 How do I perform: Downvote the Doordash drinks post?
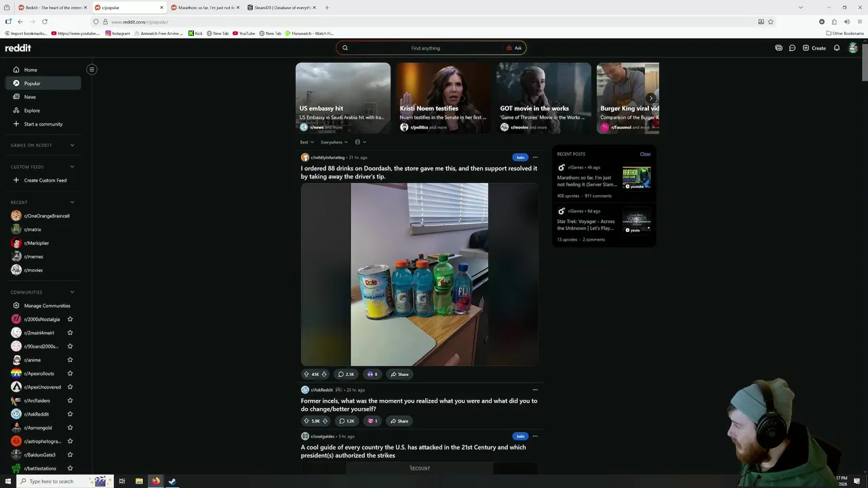click(x=324, y=374)
